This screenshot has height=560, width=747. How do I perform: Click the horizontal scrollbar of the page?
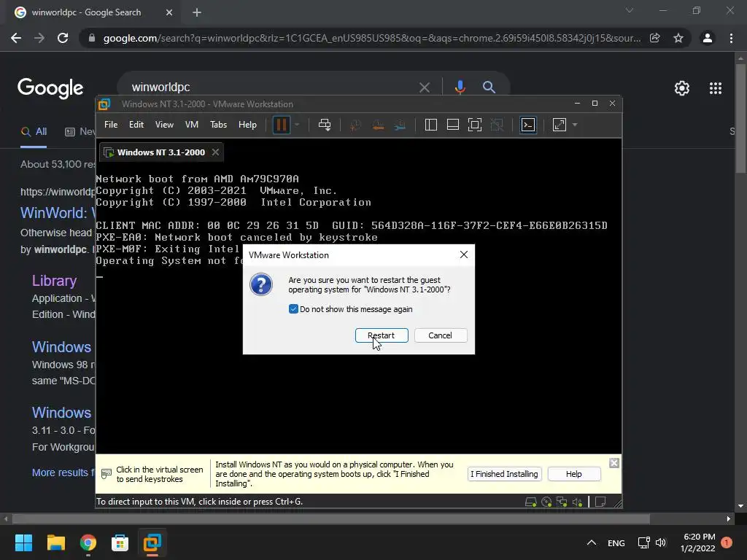330,518
